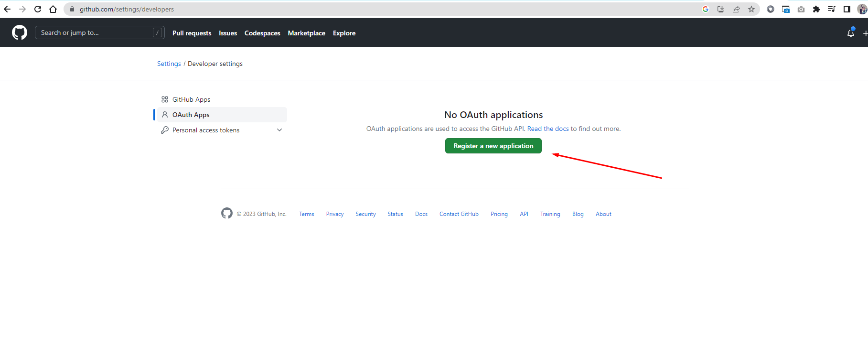
Task: Click the GitHub Apps grid icon
Action: [x=165, y=99]
